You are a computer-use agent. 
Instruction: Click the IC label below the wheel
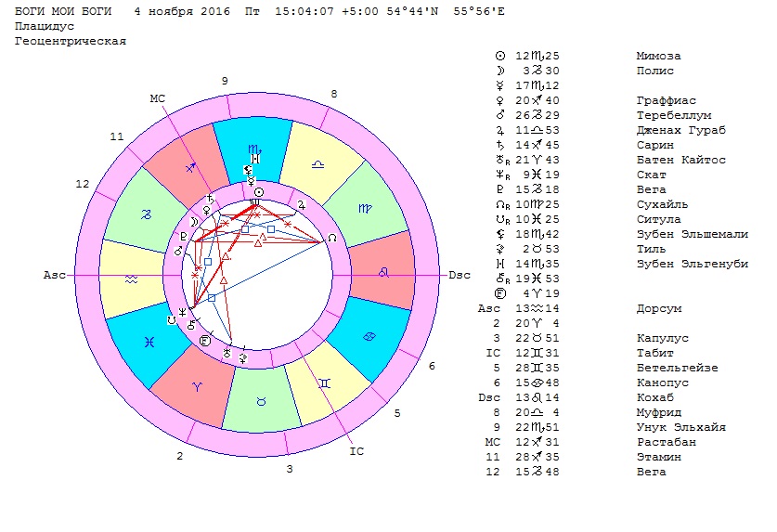(356, 451)
